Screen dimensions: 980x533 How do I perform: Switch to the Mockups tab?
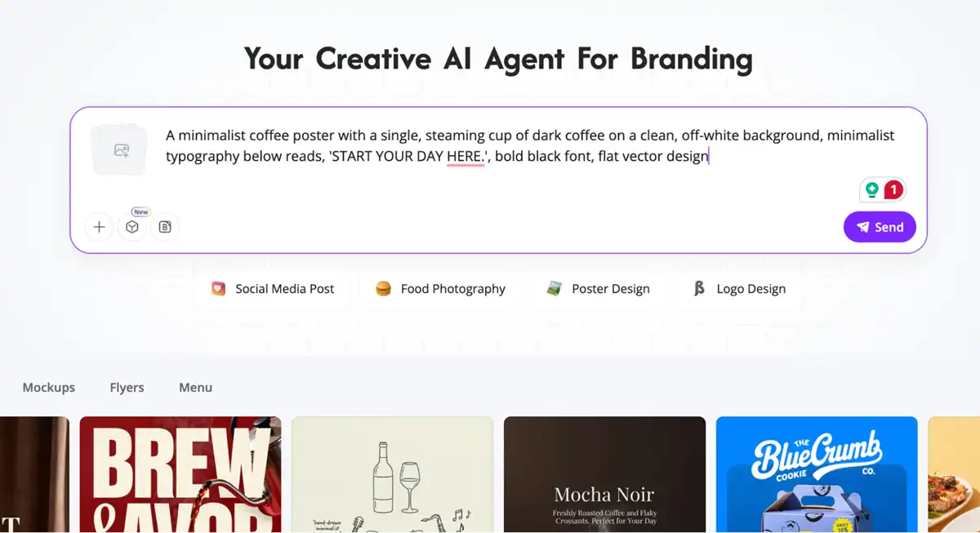click(48, 388)
